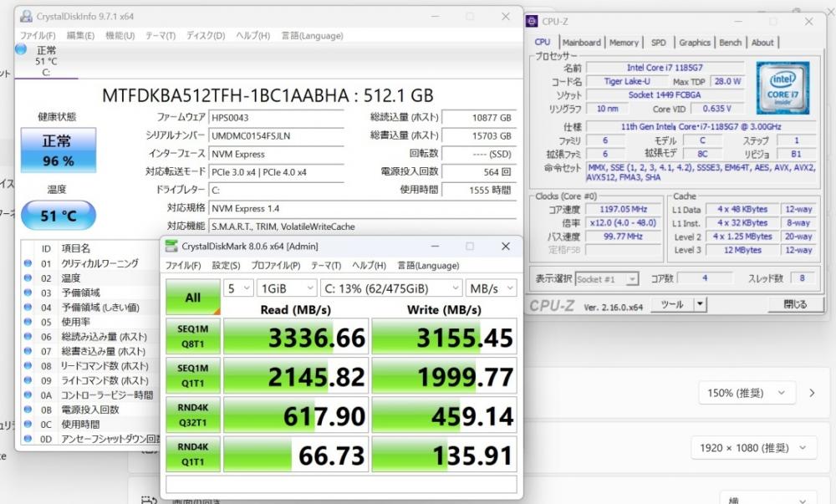The width and height of the screenshot is (836, 504).
Task: Run the SEQ1M Q8T1 benchmark test
Action: click(x=193, y=336)
